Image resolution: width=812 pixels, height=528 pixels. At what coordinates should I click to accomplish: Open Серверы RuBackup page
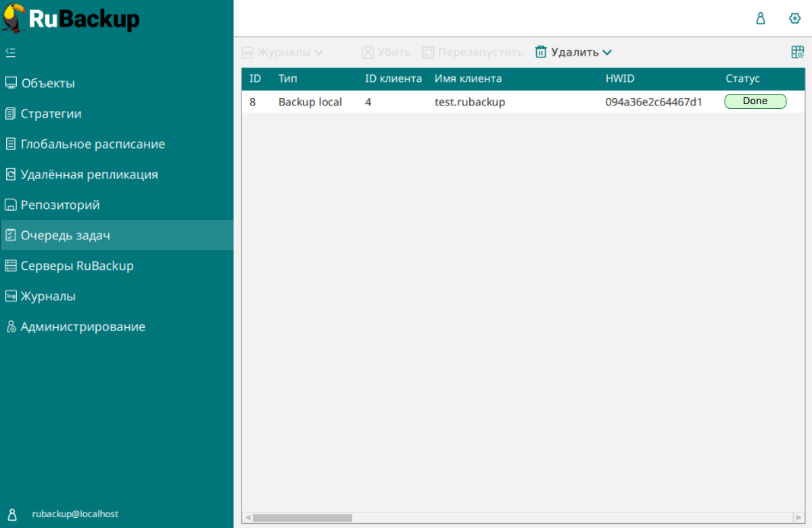click(77, 266)
